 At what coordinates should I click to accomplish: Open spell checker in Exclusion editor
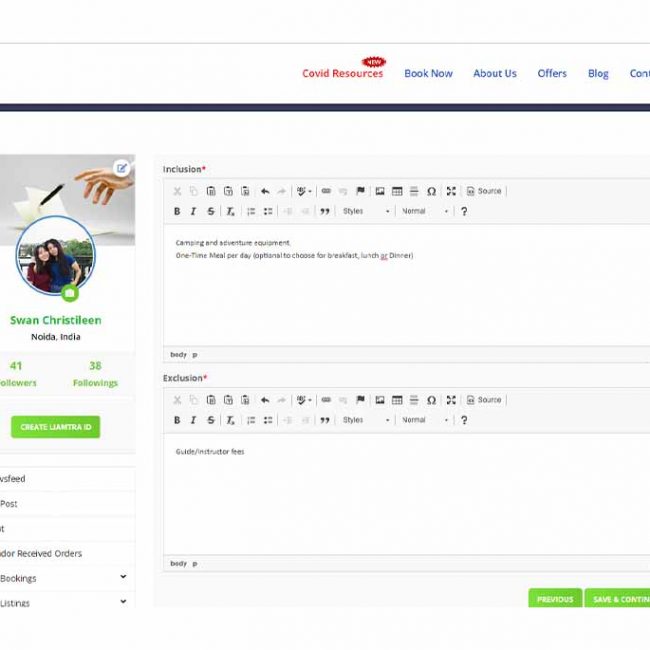click(x=304, y=400)
